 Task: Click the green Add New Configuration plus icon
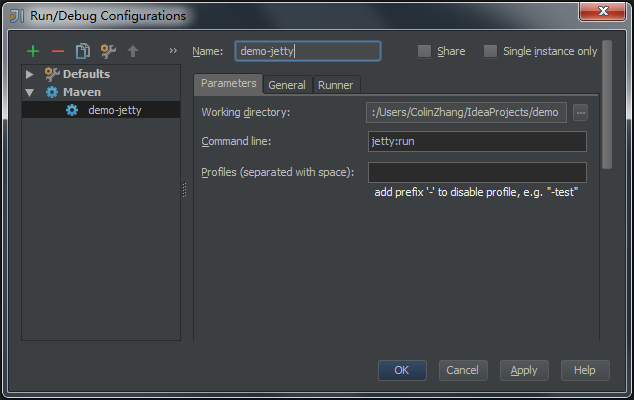34,51
